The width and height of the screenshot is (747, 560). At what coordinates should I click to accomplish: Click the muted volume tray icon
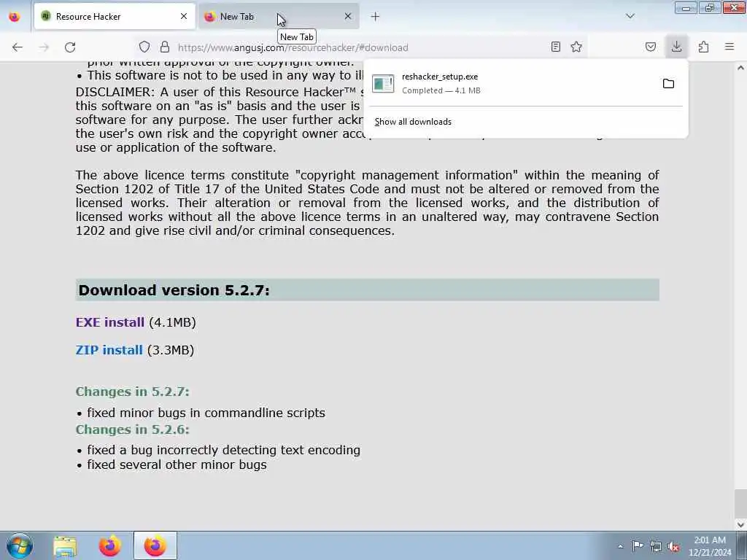pos(673,547)
